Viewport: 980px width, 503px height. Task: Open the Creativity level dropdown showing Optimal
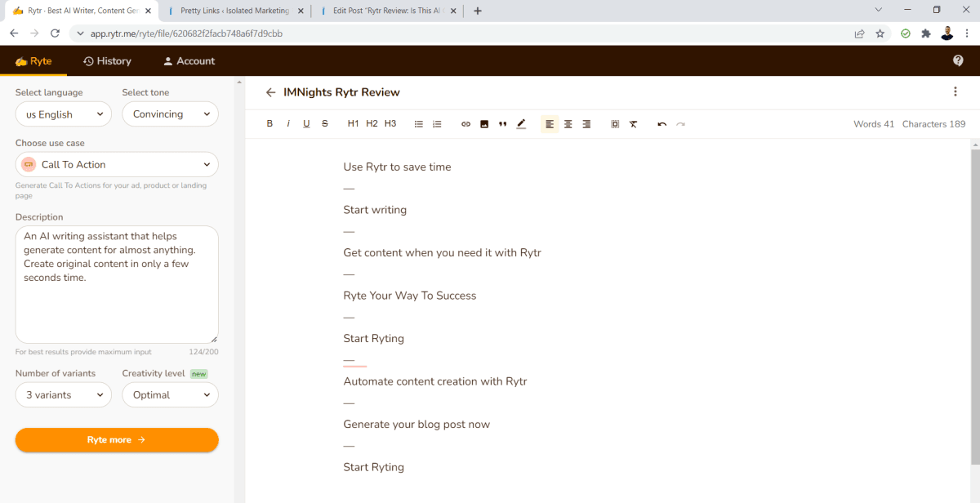pos(170,394)
